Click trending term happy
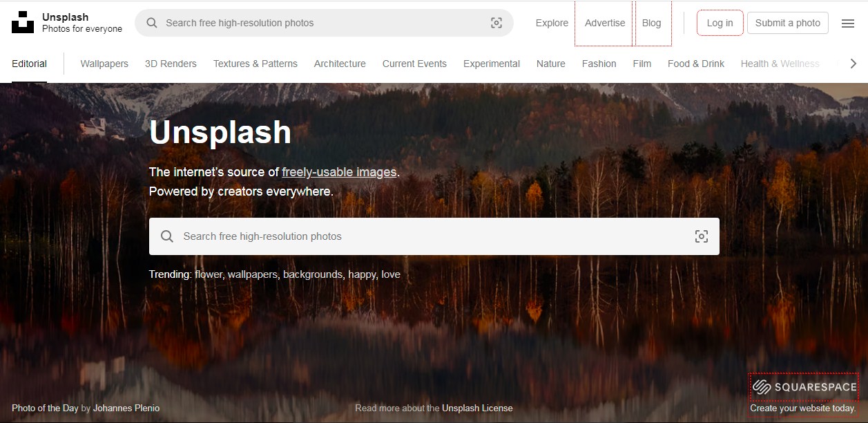The height and width of the screenshot is (423, 868). coord(362,274)
